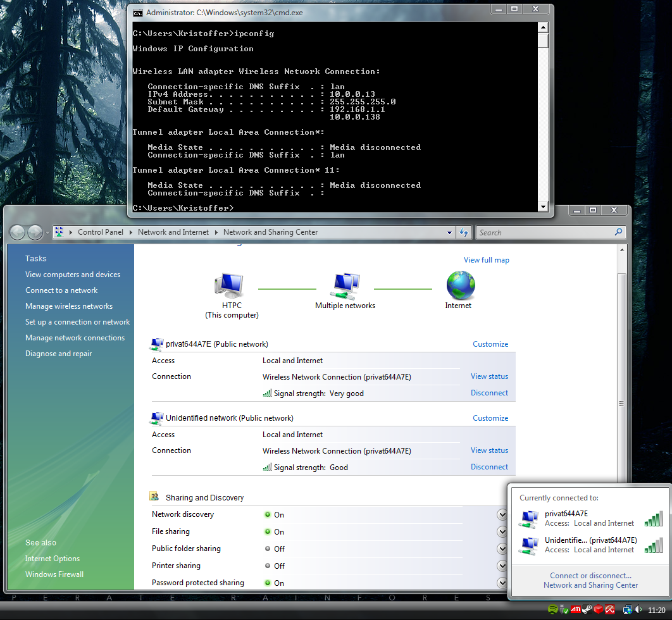Click the command prompt scrollbar down arrow

point(543,206)
